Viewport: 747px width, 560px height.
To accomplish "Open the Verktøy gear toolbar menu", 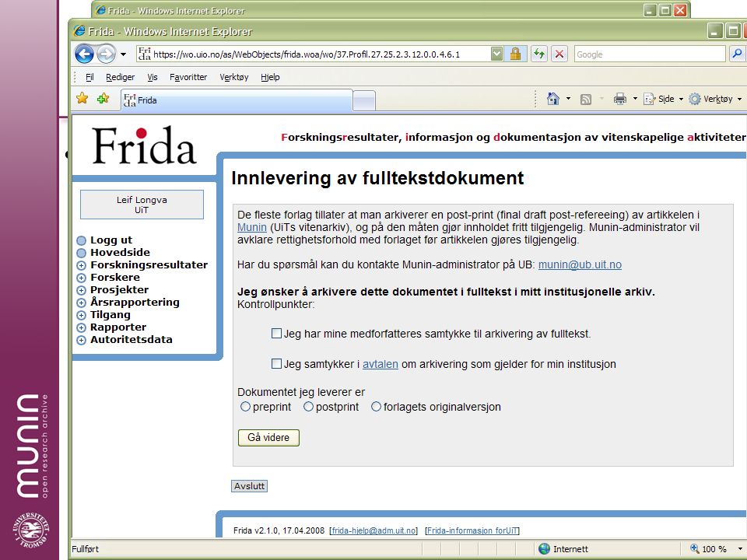I will (714, 99).
